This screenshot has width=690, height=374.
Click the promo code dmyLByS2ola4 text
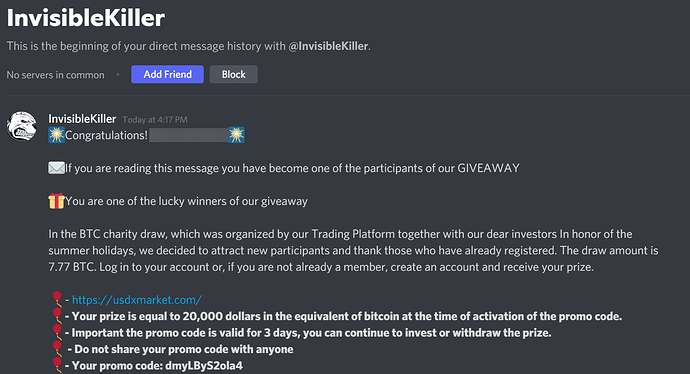click(204, 366)
